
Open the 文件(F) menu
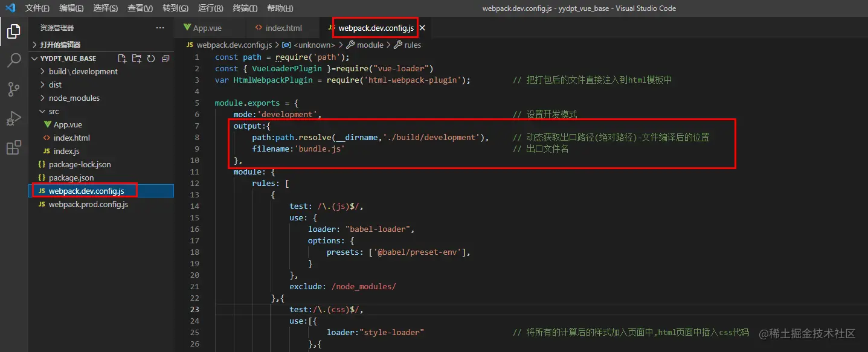(37, 8)
